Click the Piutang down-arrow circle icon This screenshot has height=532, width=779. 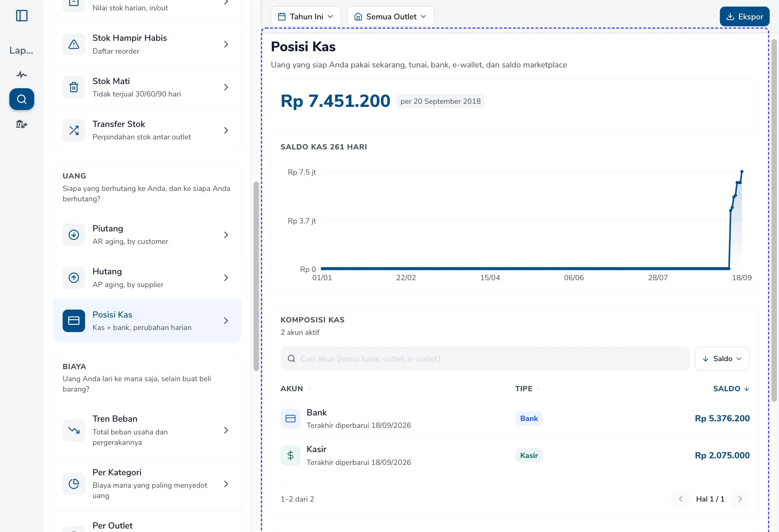74,235
